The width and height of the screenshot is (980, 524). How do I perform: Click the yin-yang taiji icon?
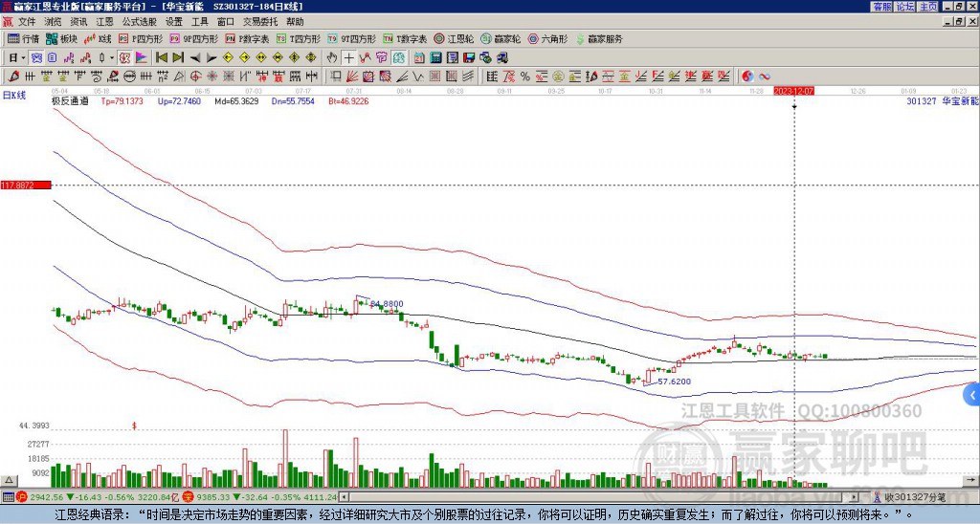[x=747, y=76]
